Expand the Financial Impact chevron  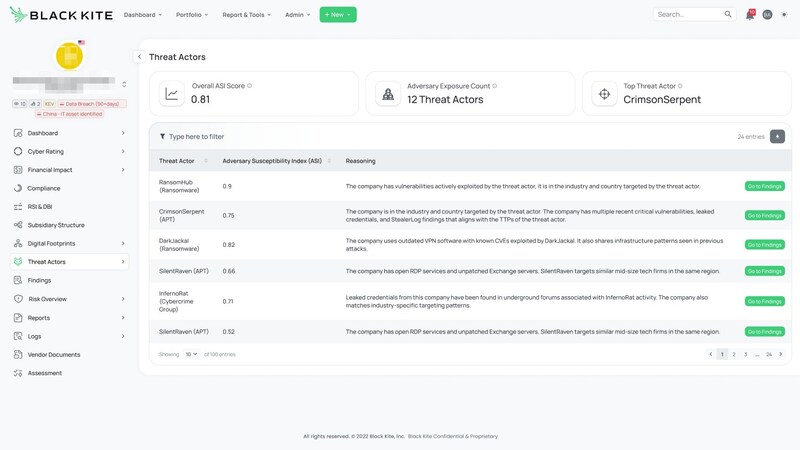[123, 170]
